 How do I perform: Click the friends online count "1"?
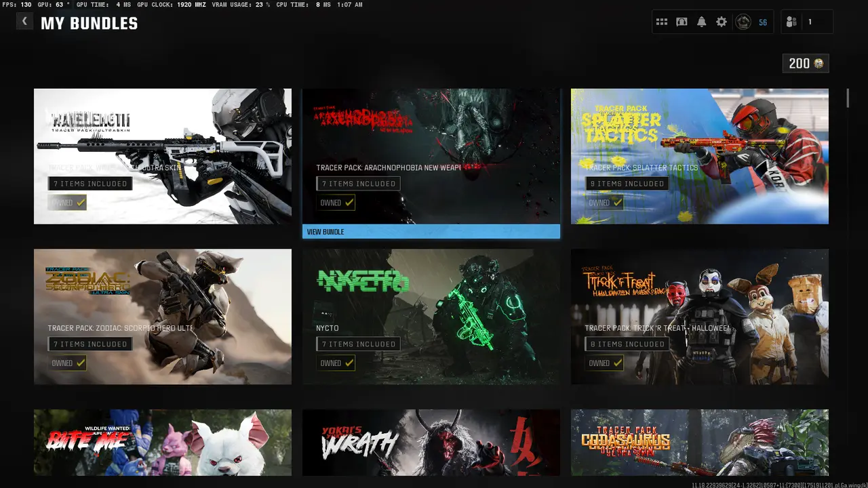click(810, 22)
